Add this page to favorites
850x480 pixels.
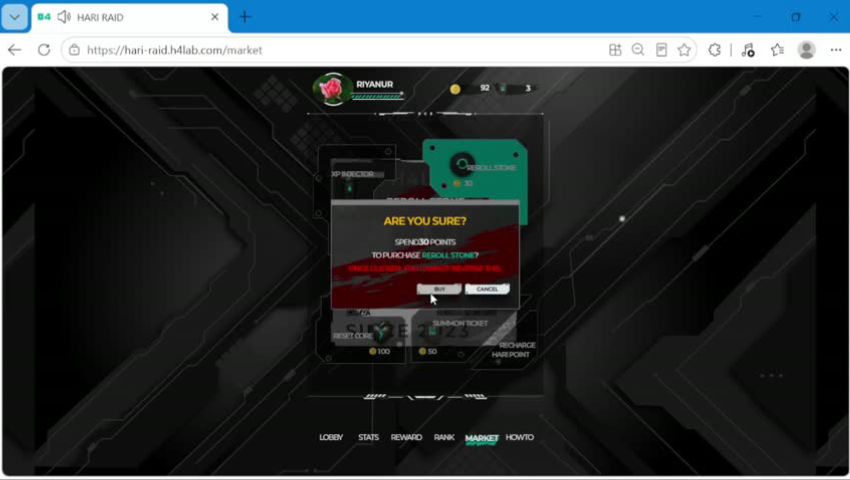click(x=684, y=50)
